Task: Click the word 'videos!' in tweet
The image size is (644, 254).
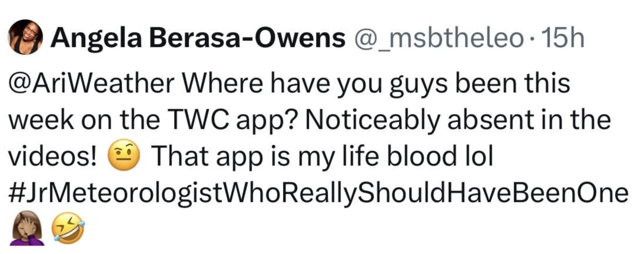Action: click(x=53, y=156)
